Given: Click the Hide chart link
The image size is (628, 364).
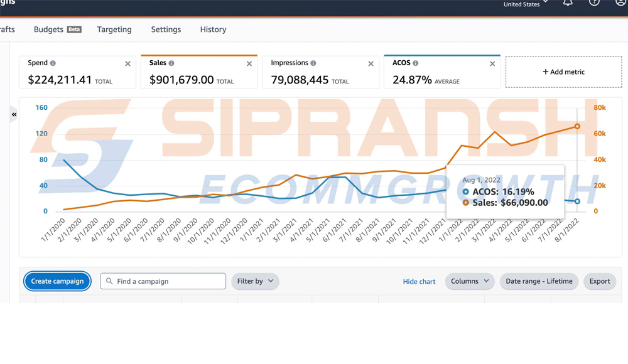Looking at the screenshot, I should 419,282.
